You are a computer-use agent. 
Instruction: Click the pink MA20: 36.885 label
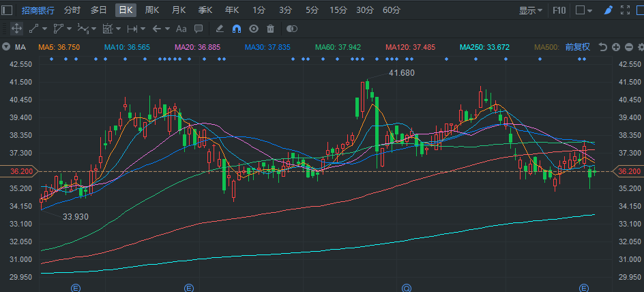click(198, 47)
